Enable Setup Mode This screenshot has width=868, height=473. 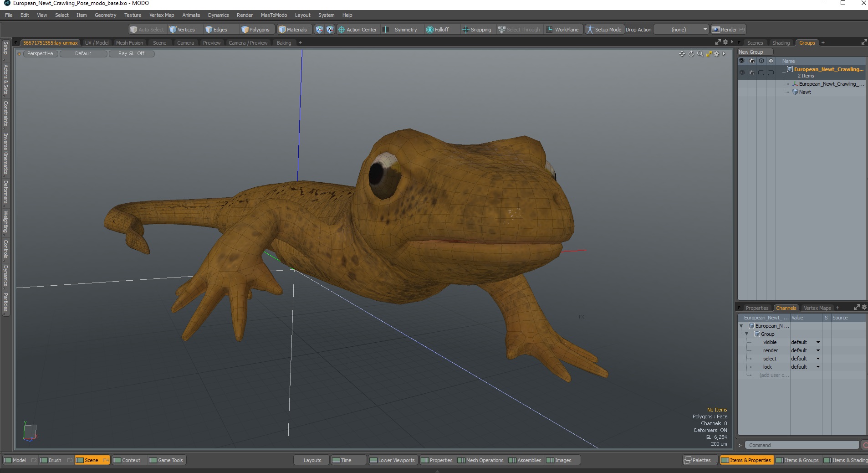(604, 30)
